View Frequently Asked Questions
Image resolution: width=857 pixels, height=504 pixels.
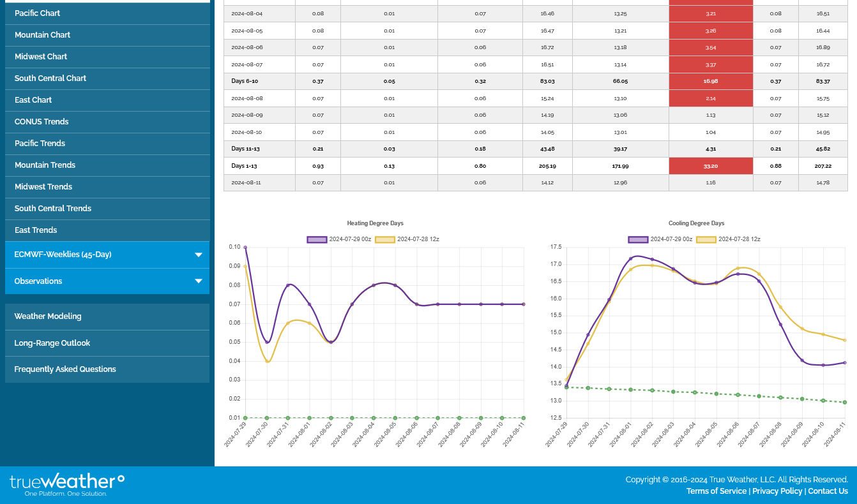click(65, 369)
